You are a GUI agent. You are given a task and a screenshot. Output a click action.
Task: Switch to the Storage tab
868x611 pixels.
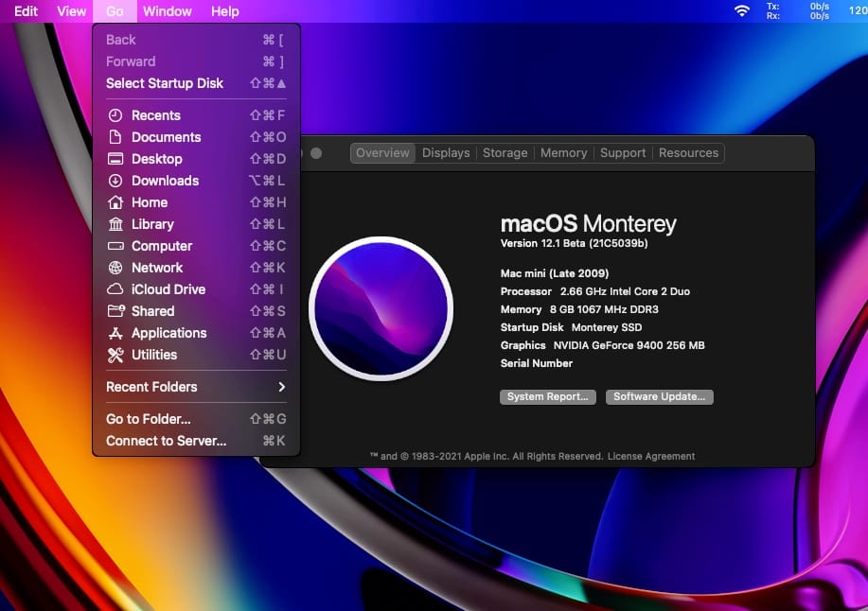pos(505,153)
